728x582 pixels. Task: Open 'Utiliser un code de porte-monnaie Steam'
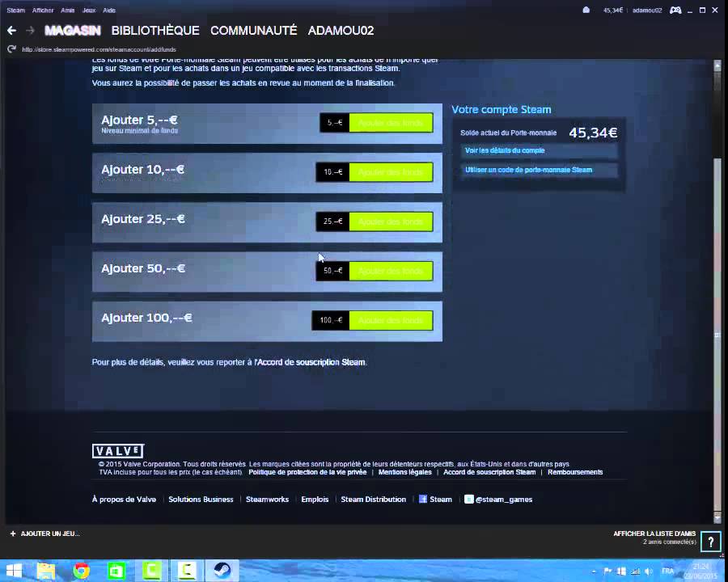pos(539,170)
